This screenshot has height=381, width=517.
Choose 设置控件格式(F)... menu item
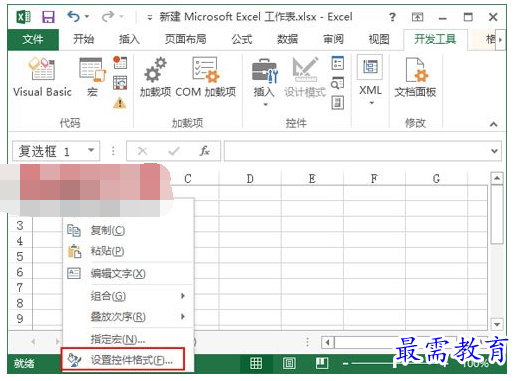pos(123,359)
